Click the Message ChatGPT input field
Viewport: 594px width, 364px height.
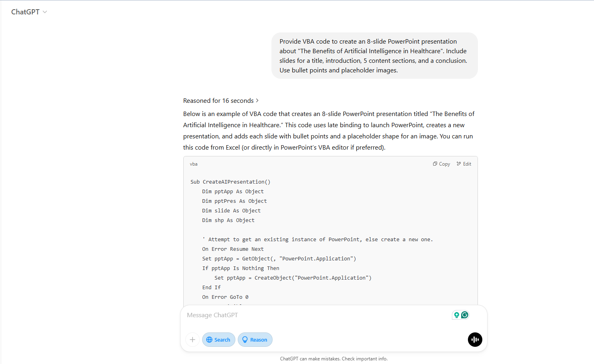tap(280, 315)
